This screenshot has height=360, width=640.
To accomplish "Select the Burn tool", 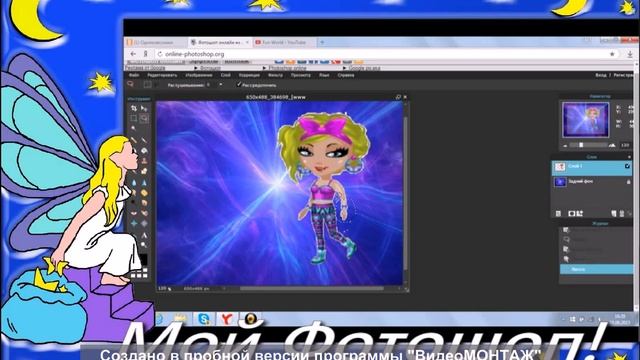I will pos(144,202).
